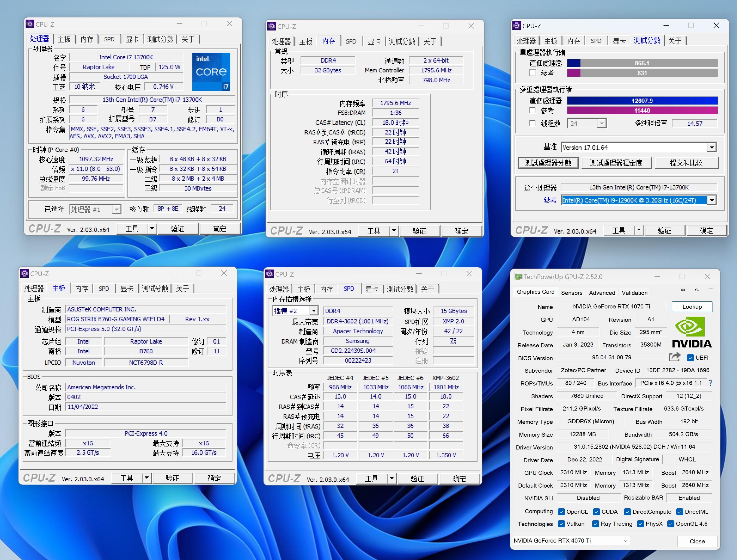737x560 pixels.
Task: Open 工具 dropdown arrow in 測試分數 tab window
Action: coord(639,230)
